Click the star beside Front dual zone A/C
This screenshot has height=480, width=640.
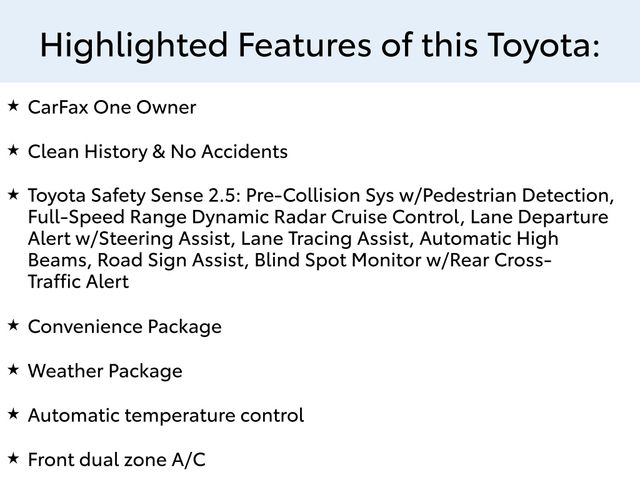(x=13, y=458)
